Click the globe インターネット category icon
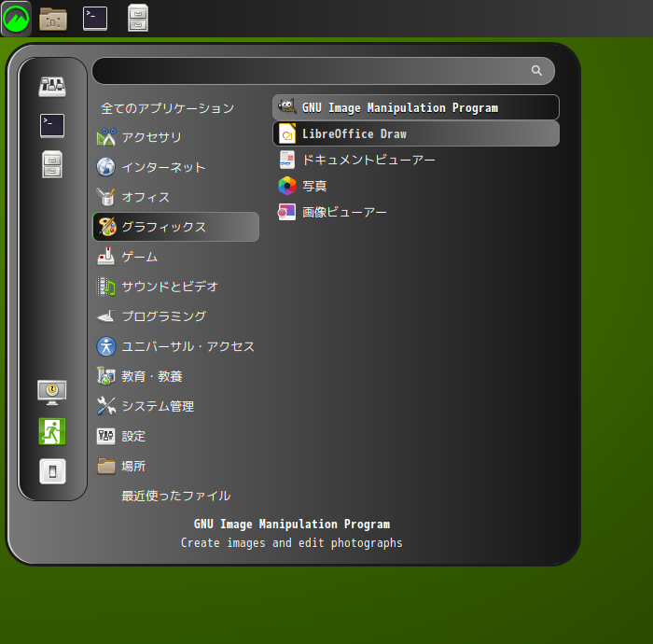The height and width of the screenshot is (644, 653). tap(106, 167)
